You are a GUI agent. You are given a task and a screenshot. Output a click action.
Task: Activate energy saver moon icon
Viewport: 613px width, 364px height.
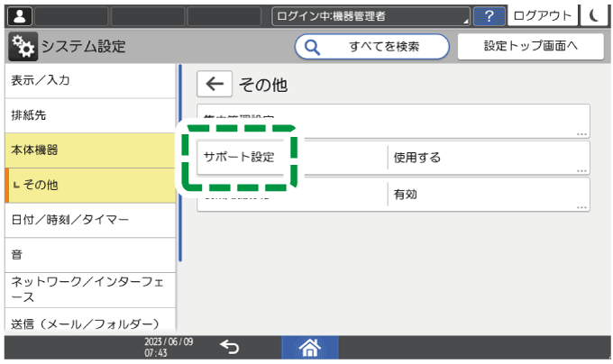(x=594, y=15)
